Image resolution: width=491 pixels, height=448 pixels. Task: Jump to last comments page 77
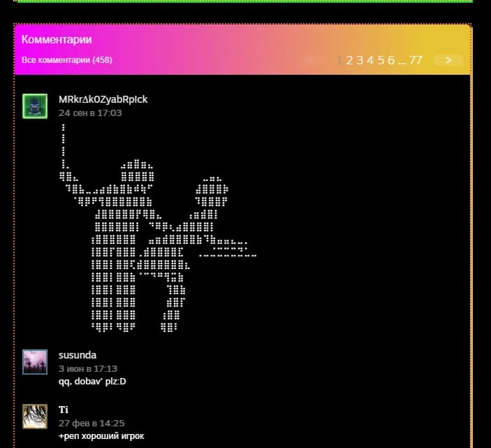pos(416,60)
